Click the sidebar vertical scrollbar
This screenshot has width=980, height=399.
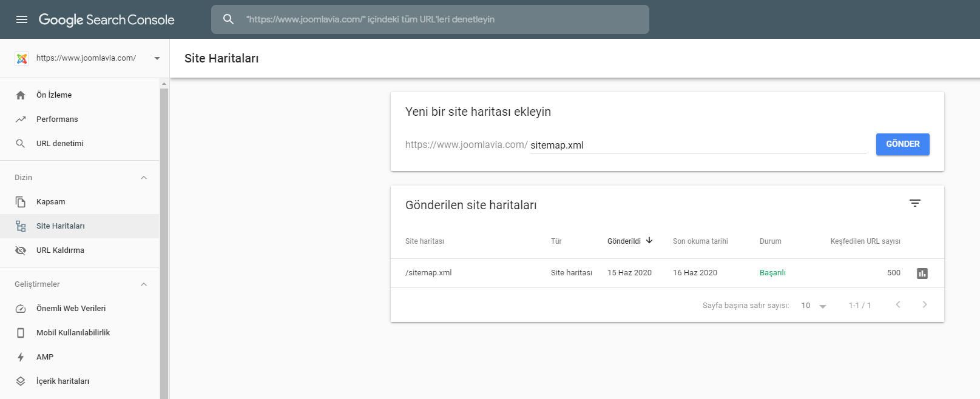coord(164,243)
